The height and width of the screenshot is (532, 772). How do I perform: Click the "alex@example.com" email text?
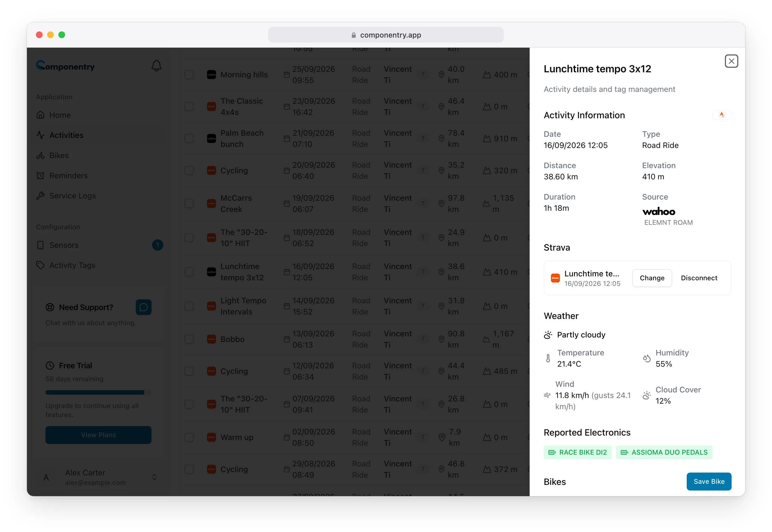coord(95,483)
